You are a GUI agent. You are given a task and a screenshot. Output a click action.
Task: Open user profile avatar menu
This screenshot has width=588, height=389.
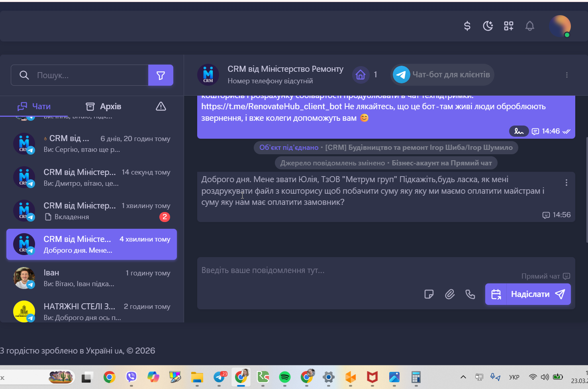[560, 26]
